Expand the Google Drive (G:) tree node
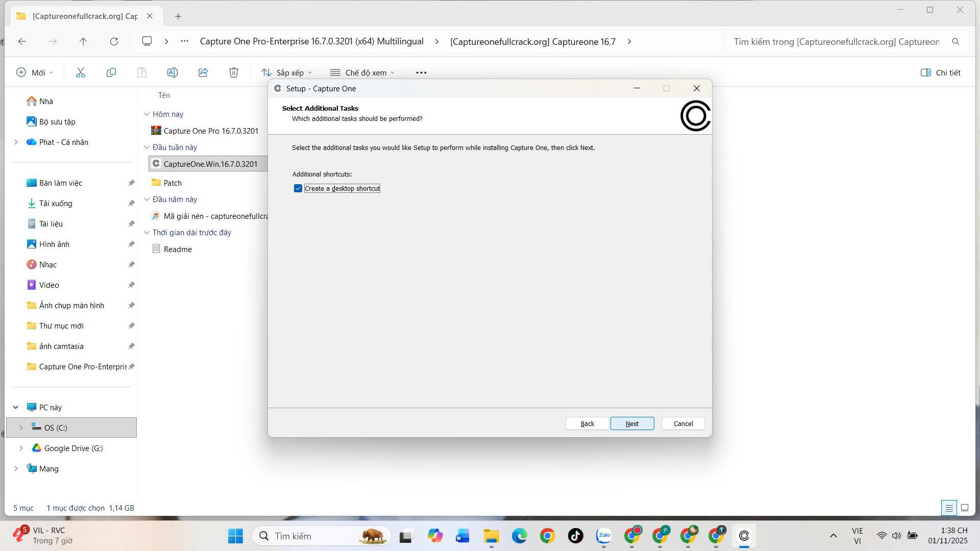 point(21,448)
